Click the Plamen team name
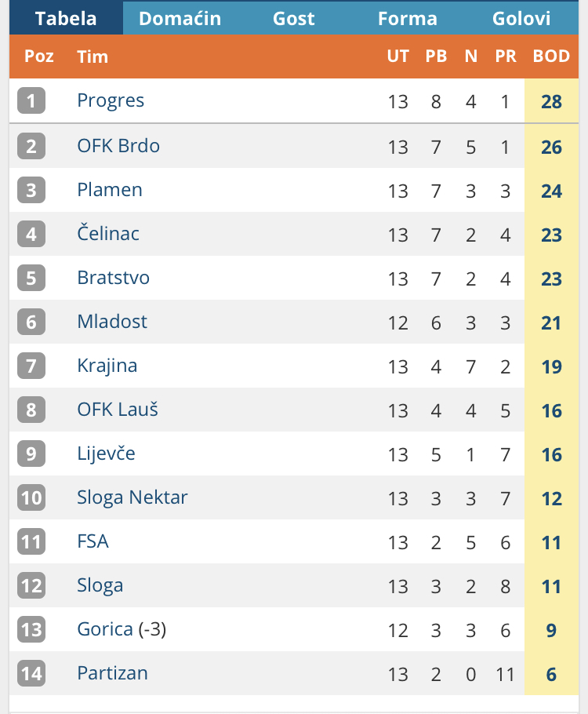This screenshot has width=588, height=714. 110,189
